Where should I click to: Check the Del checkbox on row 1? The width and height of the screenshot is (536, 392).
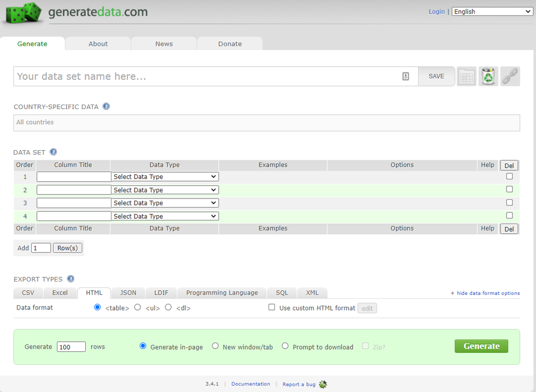click(509, 176)
